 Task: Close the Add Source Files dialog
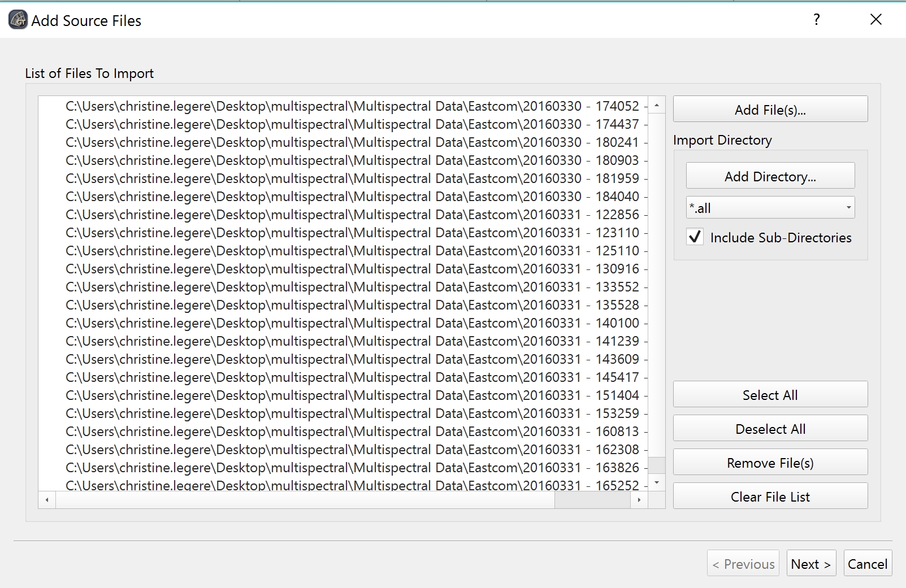pos(876,20)
